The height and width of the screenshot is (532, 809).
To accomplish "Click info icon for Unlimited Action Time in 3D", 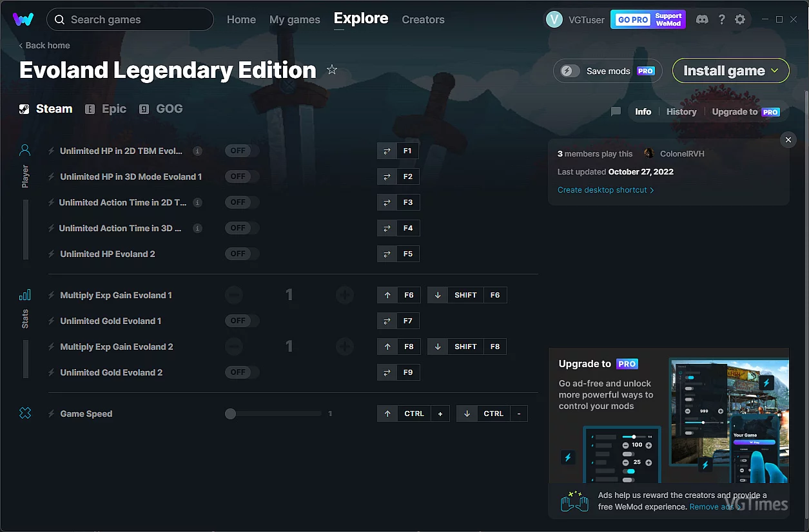I will (198, 228).
